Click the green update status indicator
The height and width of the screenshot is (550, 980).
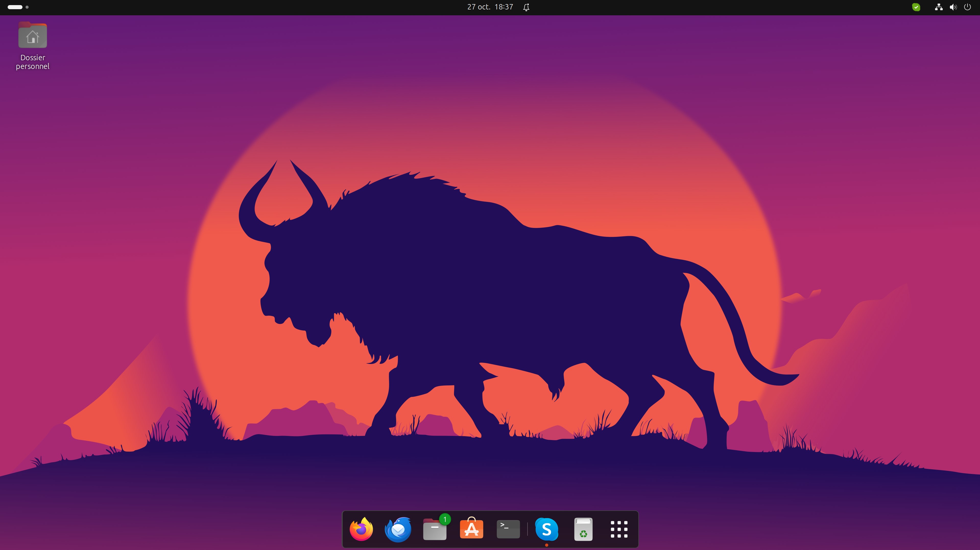916,7
